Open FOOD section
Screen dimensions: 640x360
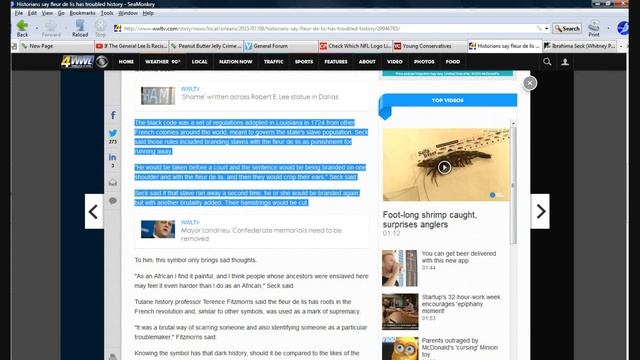click(x=453, y=62)
